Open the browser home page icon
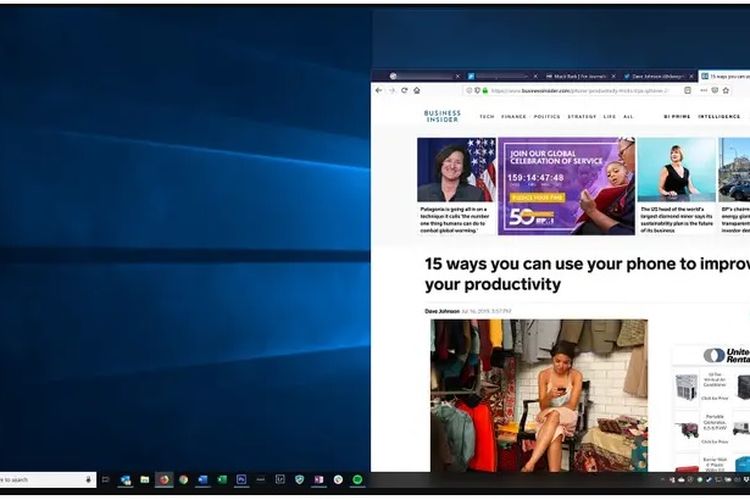The image size is (750, 500). [x=417, y=90]
